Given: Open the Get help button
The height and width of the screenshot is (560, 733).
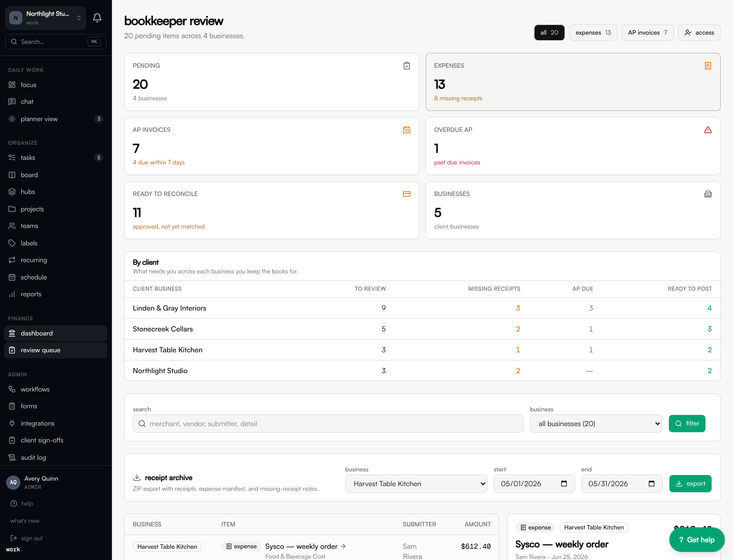Looking at the screenshot, I should pos(697,540).
